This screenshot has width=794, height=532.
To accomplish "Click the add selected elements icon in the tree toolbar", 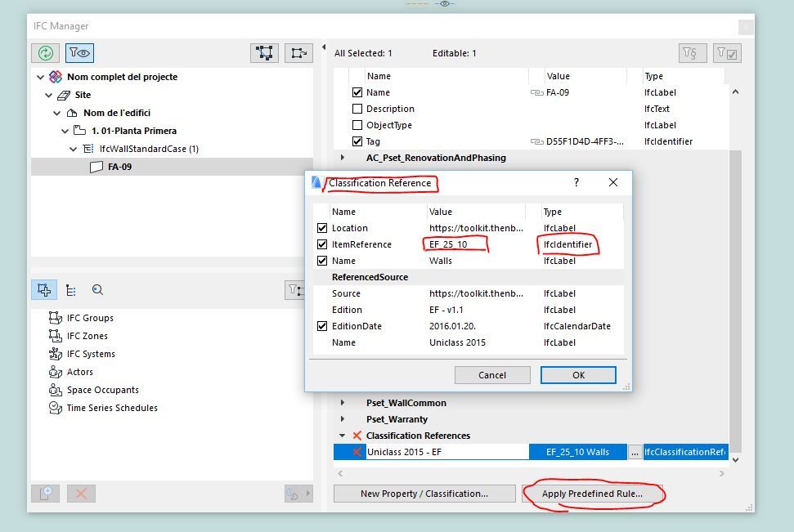I will point(298,52).
